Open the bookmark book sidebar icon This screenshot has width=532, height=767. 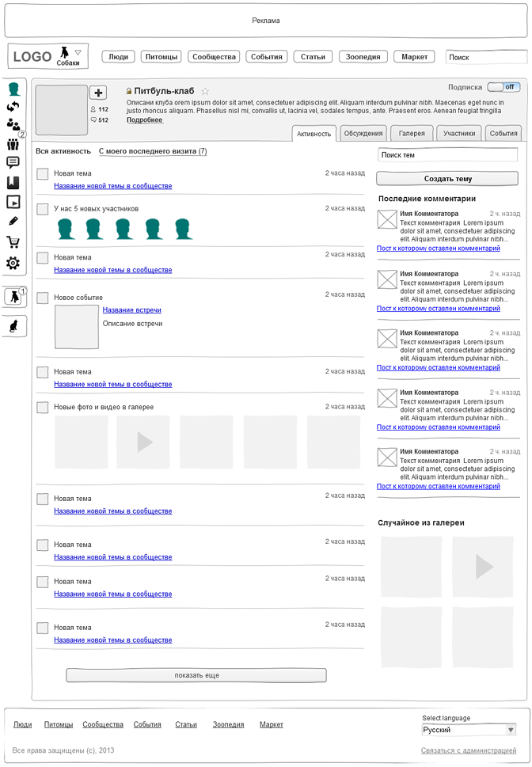pyautogui.click(x=13, y=183)
